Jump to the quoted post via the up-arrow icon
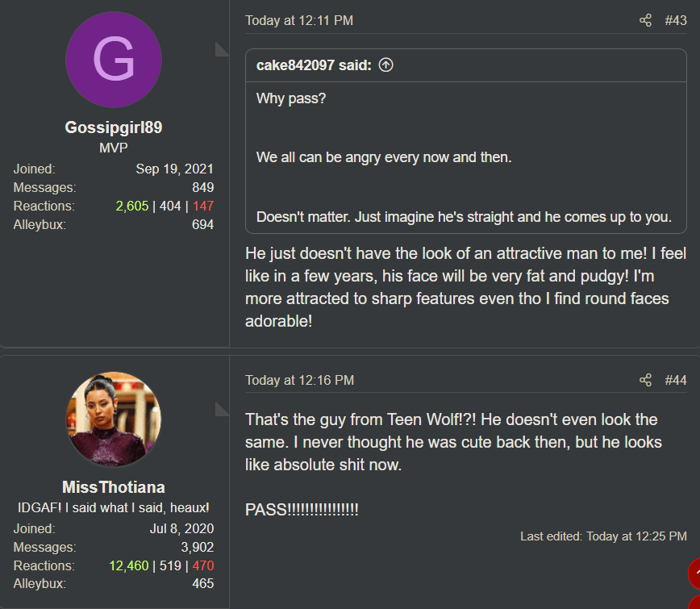Screen dimensions: 700x609 [385, 65]
